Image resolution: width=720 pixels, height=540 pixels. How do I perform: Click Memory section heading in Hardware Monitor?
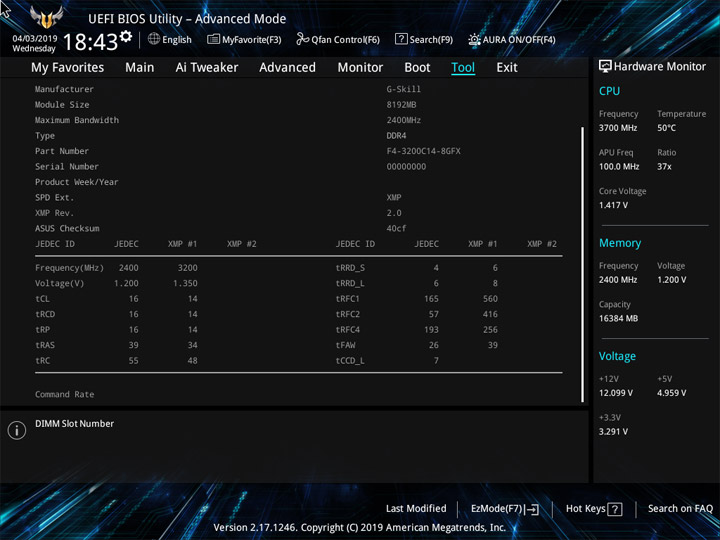[620, 243]
